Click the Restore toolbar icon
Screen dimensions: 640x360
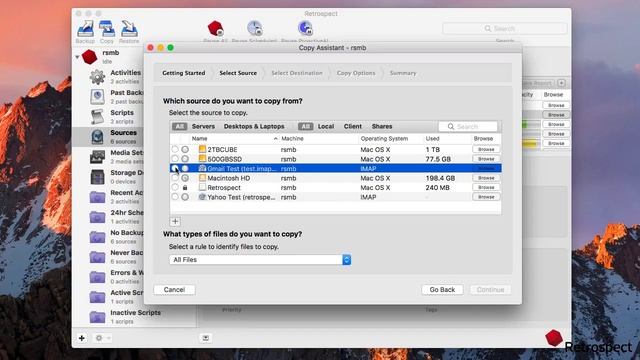129,29
